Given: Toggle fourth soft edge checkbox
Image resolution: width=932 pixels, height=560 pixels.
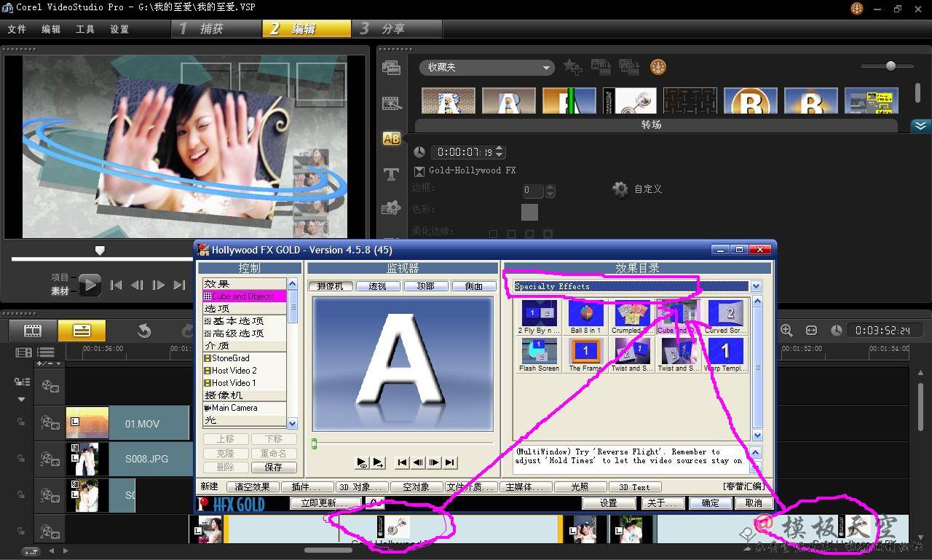Looking at the screenshot, I should [548, 234].
